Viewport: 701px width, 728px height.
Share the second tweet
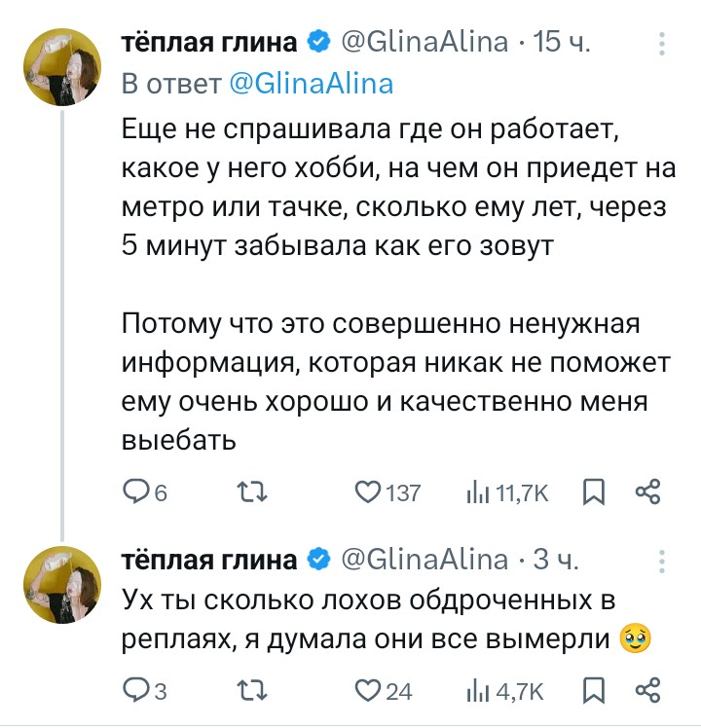pyautogui.click(x=647, y=691)
